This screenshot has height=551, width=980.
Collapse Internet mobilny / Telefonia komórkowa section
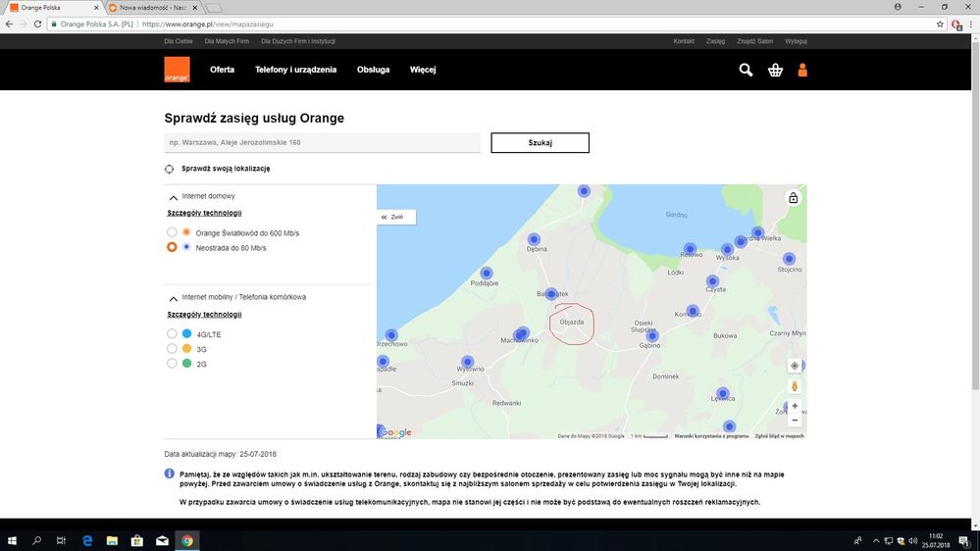click(x=173, y=297)
